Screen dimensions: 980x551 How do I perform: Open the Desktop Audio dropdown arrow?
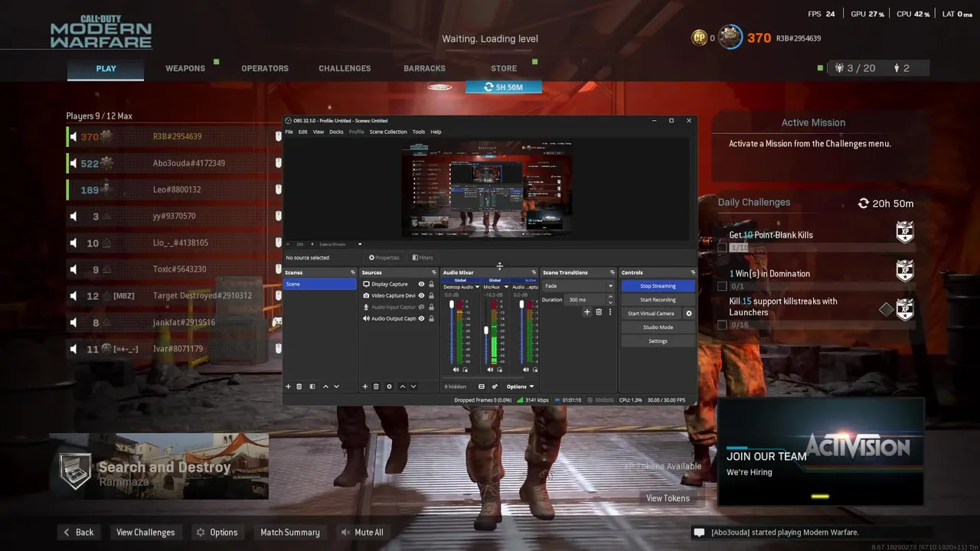tap(477, 287)
